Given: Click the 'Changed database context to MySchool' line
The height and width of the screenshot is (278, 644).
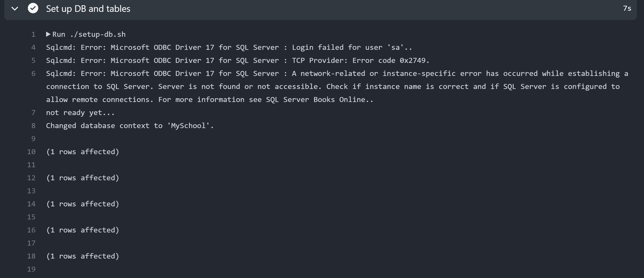Looking at the screenshot, I should click(x=130, y=126).
